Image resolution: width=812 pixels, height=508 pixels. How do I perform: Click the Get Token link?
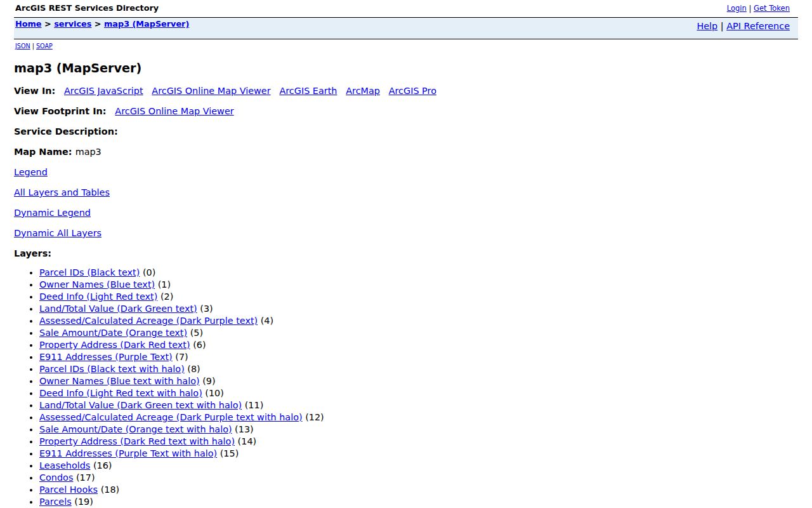(x=771, y=8)
